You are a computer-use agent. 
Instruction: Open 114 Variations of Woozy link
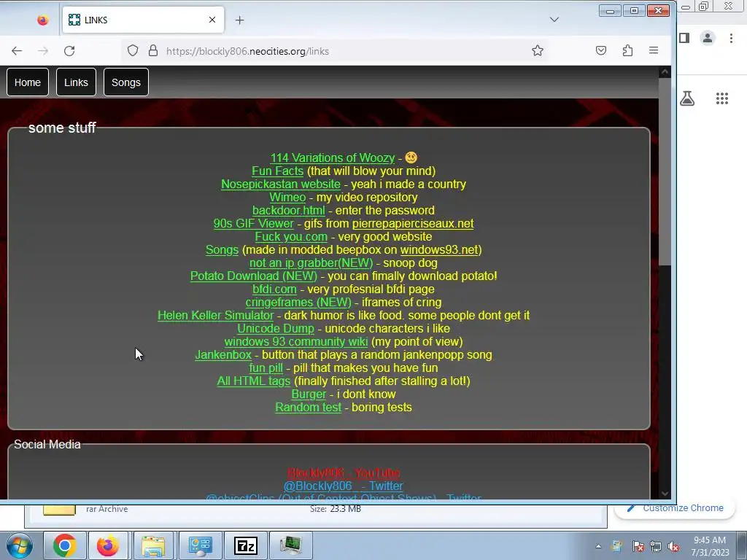[x=333, y=157]
